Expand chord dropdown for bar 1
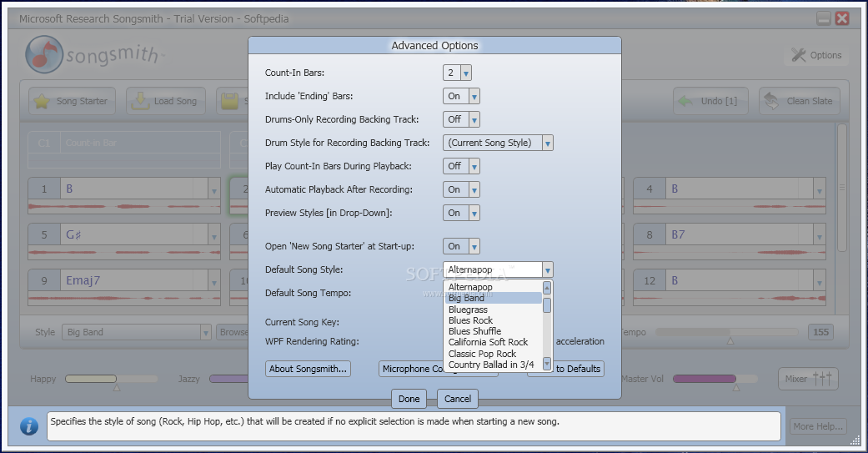 coord(213,190)
